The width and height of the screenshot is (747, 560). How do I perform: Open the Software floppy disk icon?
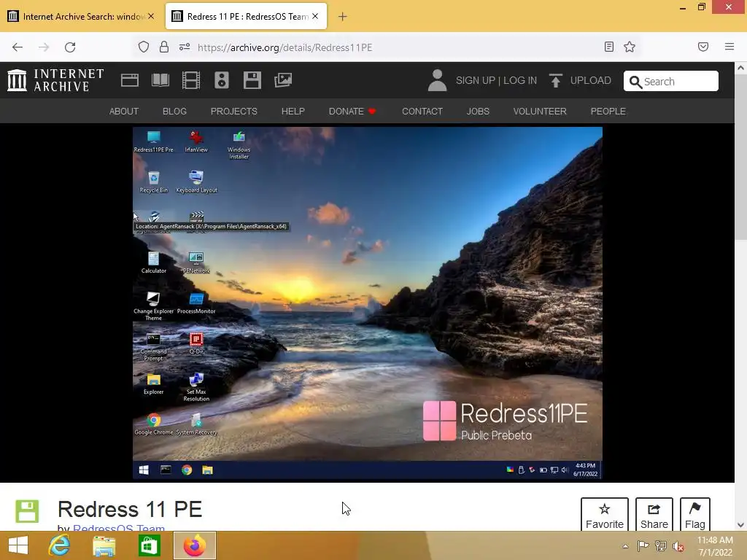(x=252, y=80)
